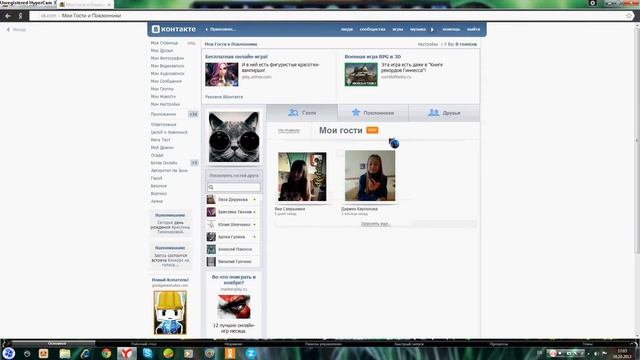Click the counter badge next to Приложения
640x360 pixels.
point(193,114)
